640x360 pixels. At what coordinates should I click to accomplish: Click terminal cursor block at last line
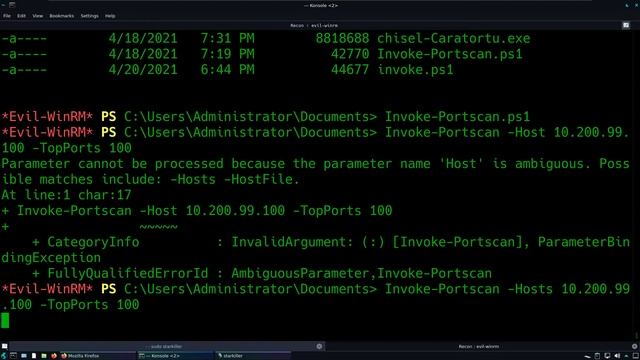5,320
